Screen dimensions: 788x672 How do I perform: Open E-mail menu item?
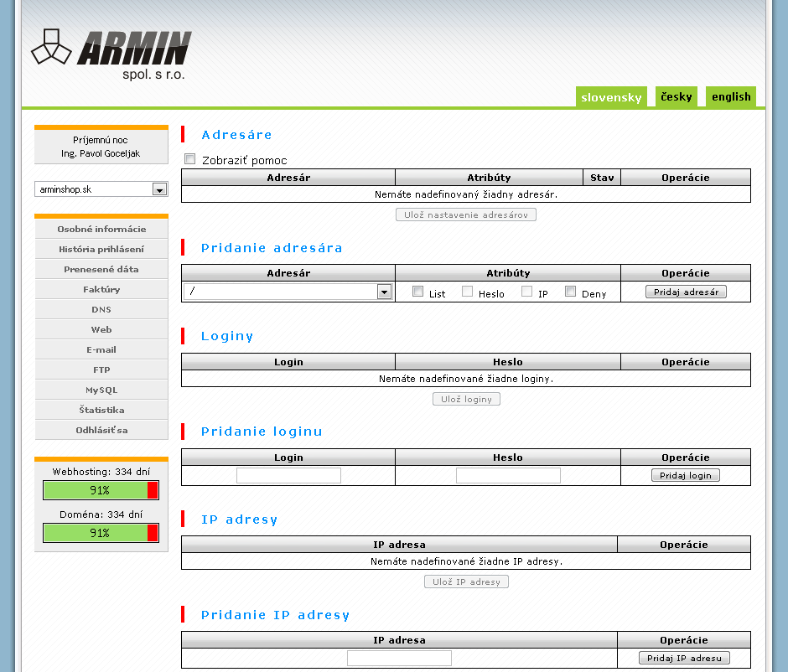pyautogui.click(x=101, y=349)
